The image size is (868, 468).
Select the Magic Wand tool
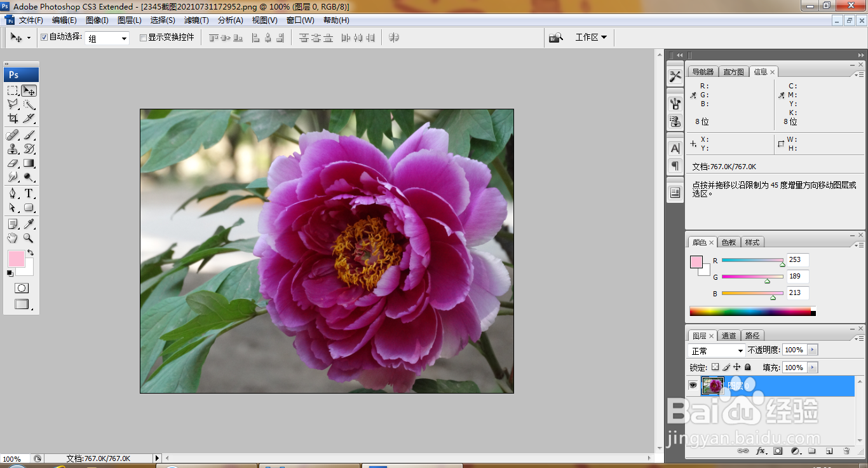(x=29, y=105)
